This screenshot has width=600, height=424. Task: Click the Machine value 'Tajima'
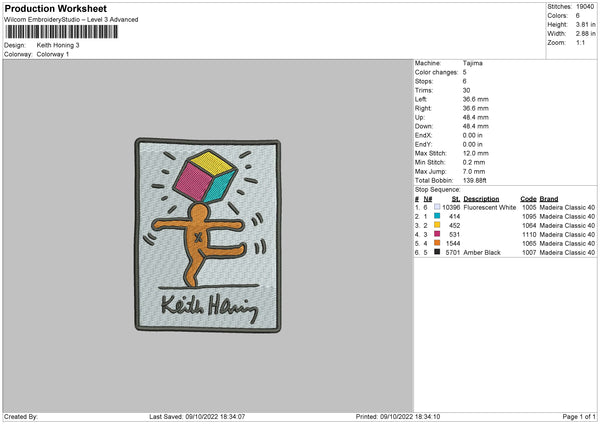pyautogui.click(x=473, y=63)
